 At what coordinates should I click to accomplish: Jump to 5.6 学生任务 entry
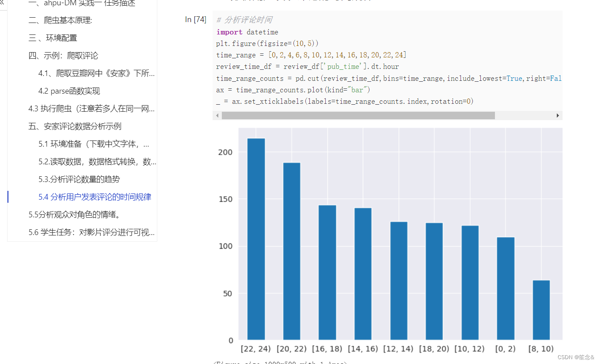tap(91, 232)
